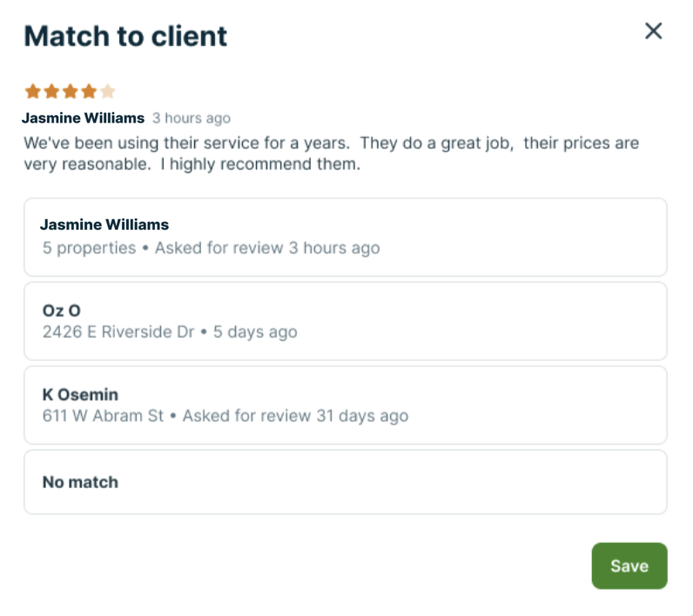Click the first rating star

[x=32, y=91]
